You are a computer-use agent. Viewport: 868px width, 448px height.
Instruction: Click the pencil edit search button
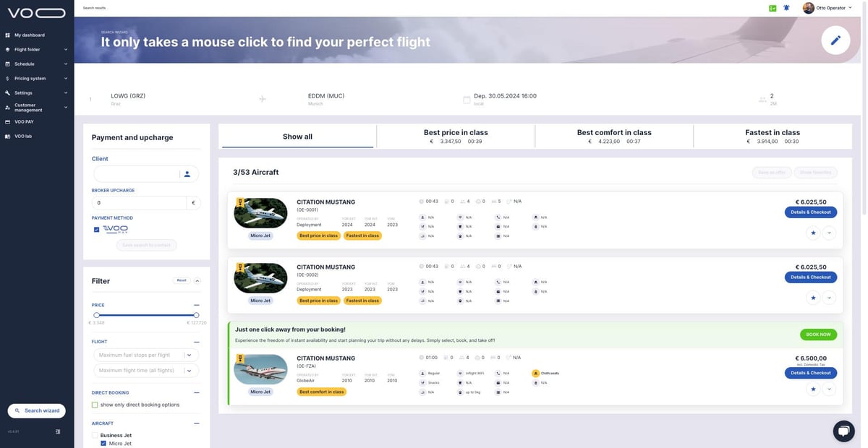[835, 40]
